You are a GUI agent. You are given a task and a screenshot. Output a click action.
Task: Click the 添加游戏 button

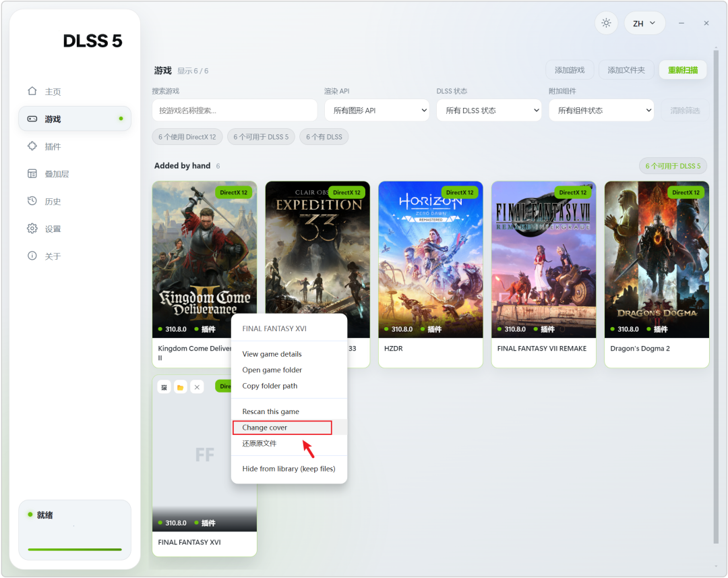click(570, 70)
